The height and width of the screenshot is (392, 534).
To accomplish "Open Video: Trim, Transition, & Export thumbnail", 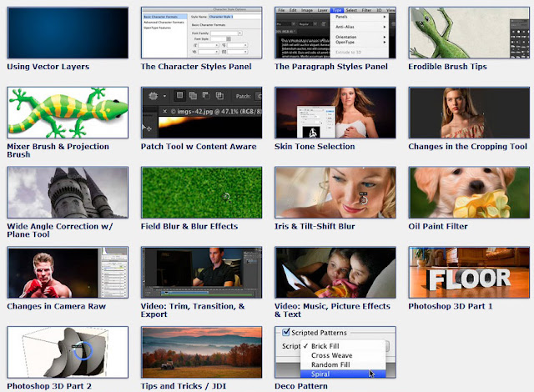I will [x=201, y=272].
